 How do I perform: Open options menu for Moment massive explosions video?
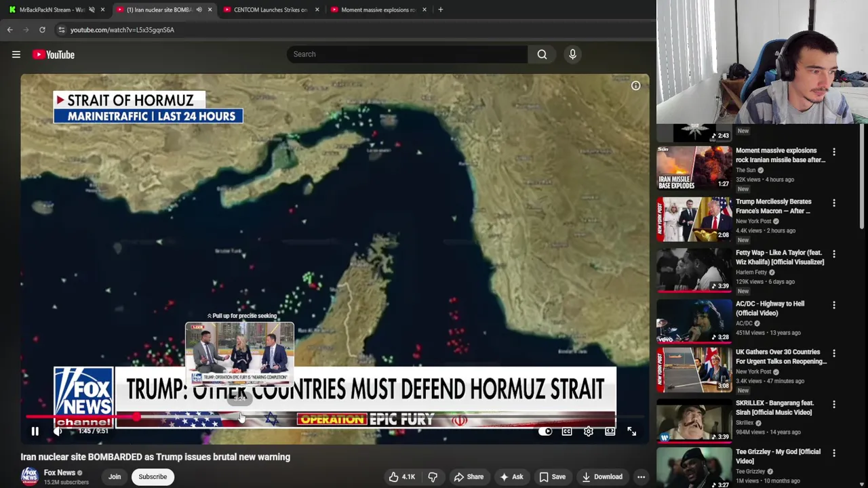tap(834, 152)
